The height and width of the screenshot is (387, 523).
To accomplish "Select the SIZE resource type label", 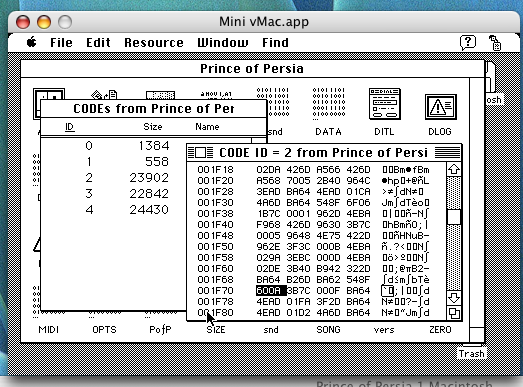I will 216,330.
